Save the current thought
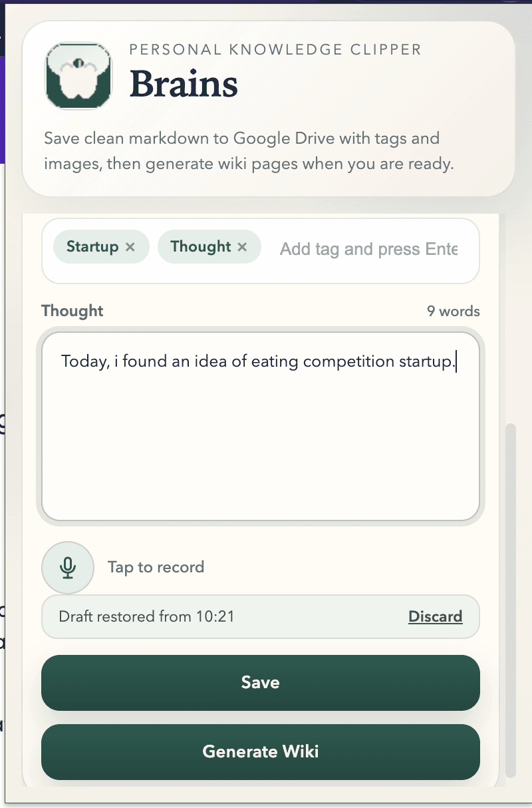 (x=260, y=682)
